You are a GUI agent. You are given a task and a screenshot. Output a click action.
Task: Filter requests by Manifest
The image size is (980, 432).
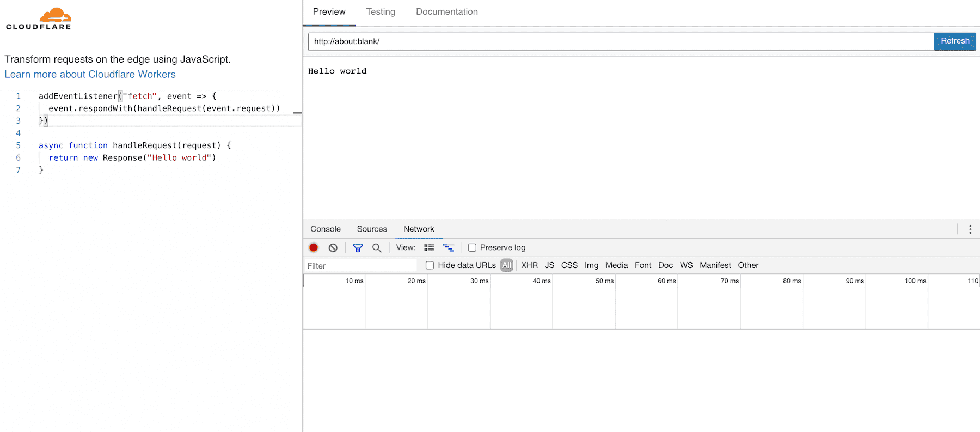tap(715, 265)
